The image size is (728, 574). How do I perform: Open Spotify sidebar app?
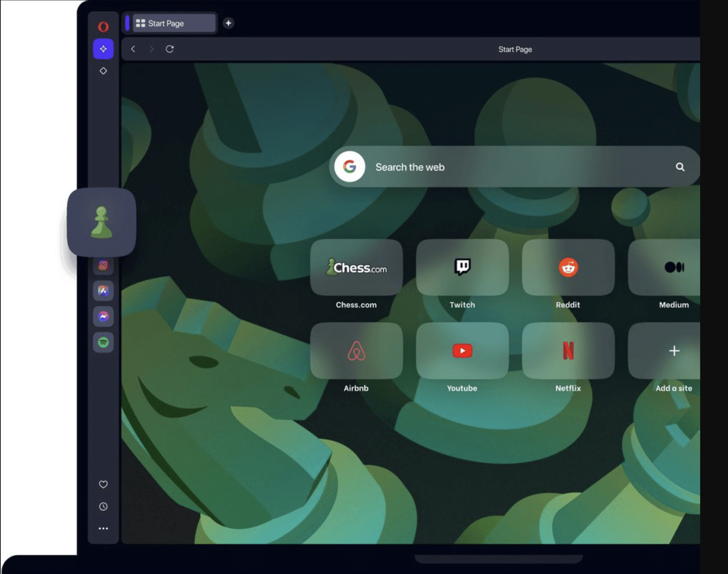click(103, 342)
